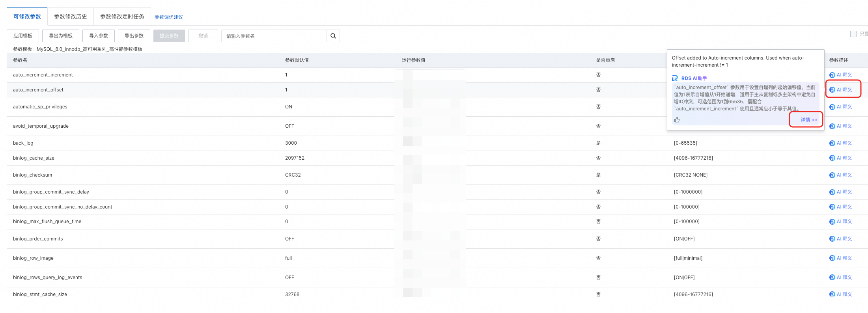868x313 pixels.
Task: Focus the 请输入参数名 search field
Action: 274,36
